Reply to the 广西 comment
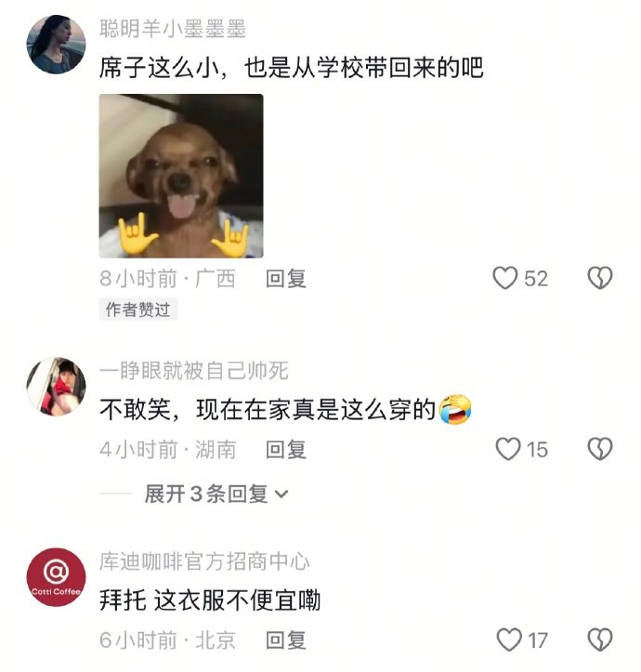This screenshot has width=641, height=672. tap(286, 279)
